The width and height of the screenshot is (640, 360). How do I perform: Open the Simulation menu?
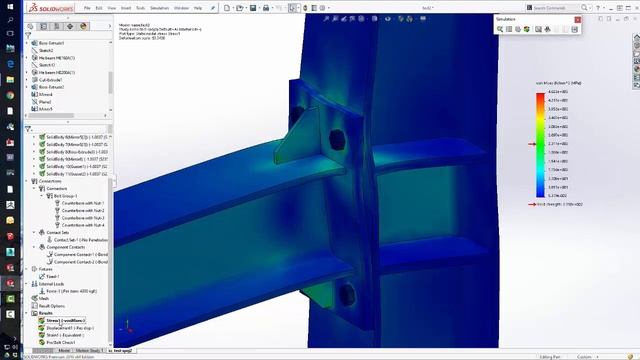[160, 8]
